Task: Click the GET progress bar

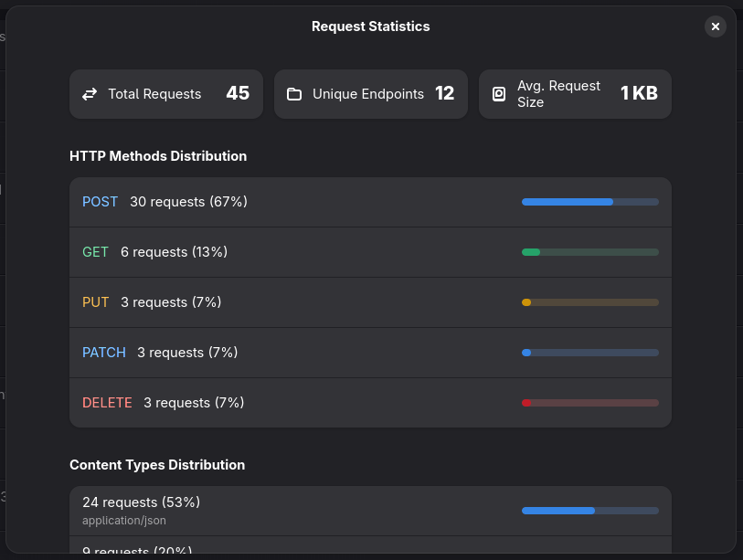Action: tap(590, 252)
